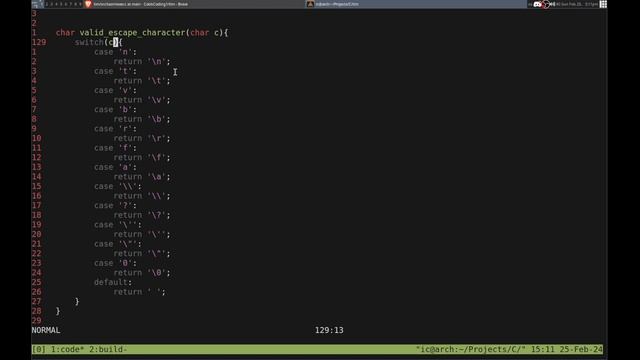Click the line return '\f';

[x=142, y=158]
